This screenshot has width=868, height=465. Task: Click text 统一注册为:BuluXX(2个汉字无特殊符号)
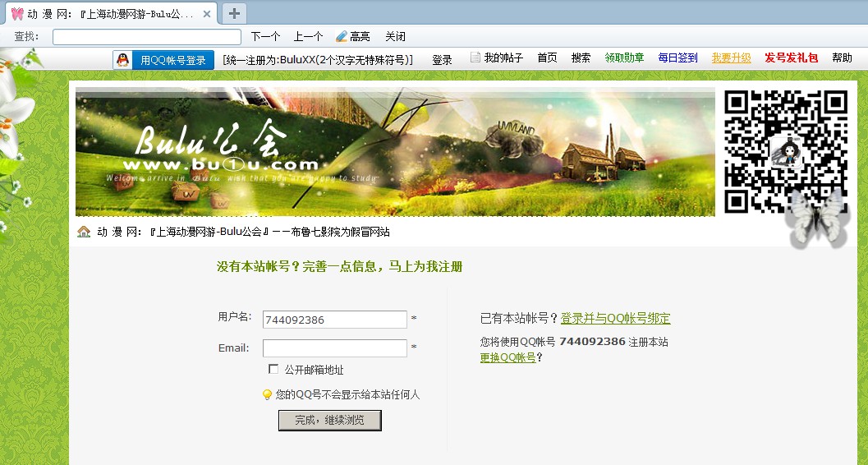319,60
